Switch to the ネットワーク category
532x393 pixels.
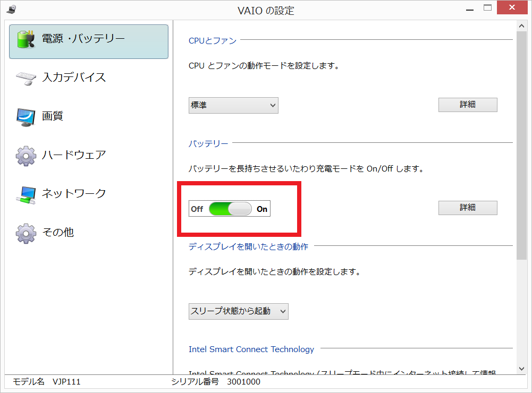click(89, 194)
